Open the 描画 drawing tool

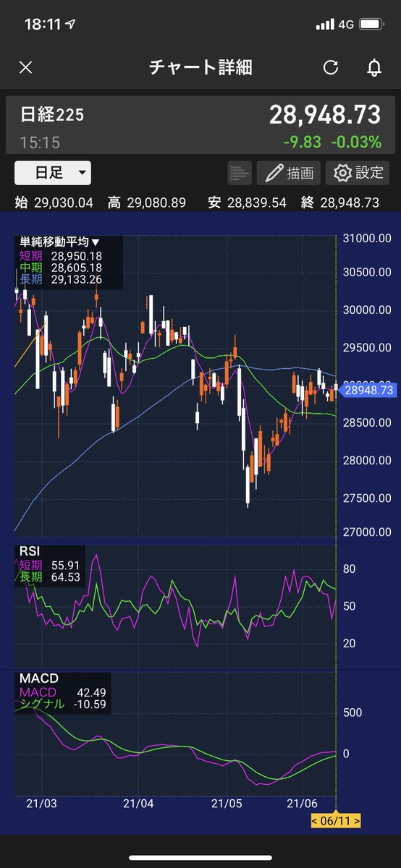(x=289, y=173)
